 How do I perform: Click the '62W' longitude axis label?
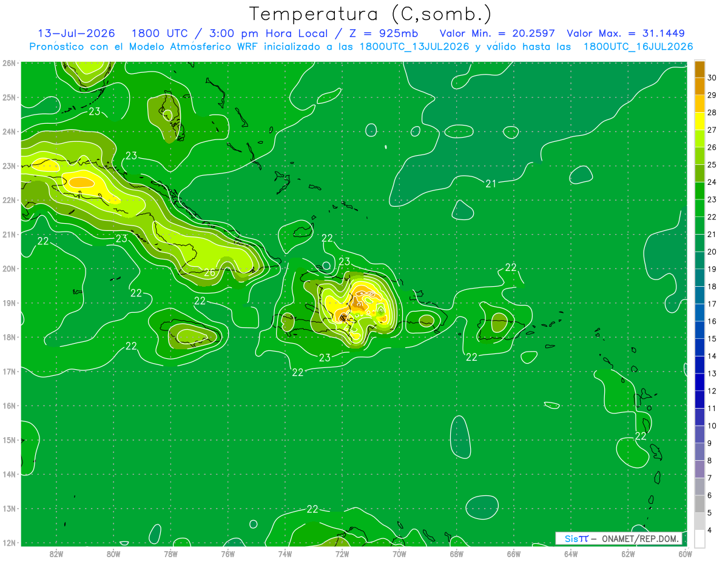(628, 554)
